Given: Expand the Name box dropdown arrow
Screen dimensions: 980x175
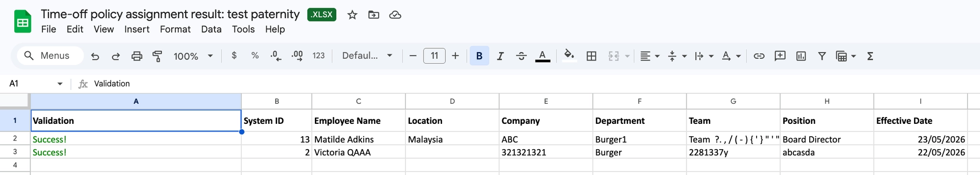Looking at the screenshot, I should [x=60, y=84].
